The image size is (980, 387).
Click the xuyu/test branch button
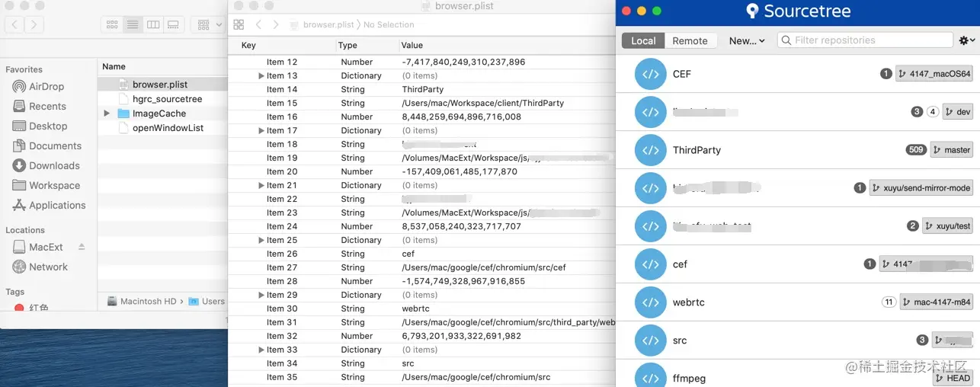coord(947,226)
